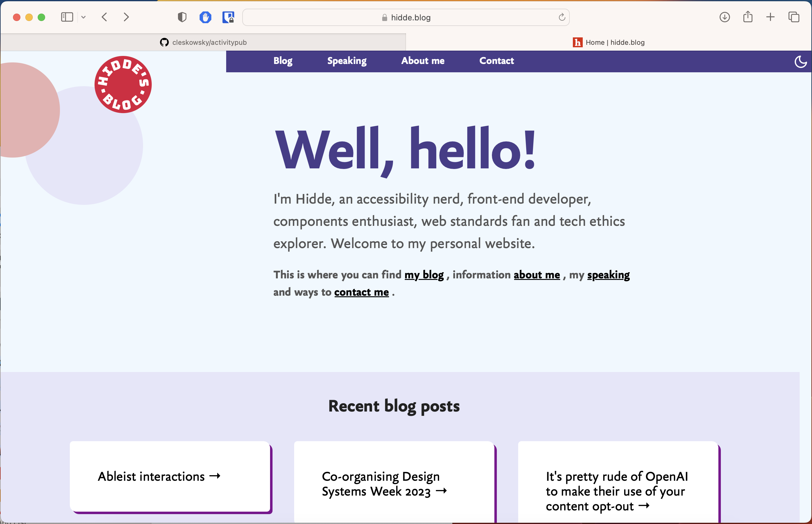Reload the page with the refresh icon
Screen dimensions: 812x524
click(x=562, y=17)
